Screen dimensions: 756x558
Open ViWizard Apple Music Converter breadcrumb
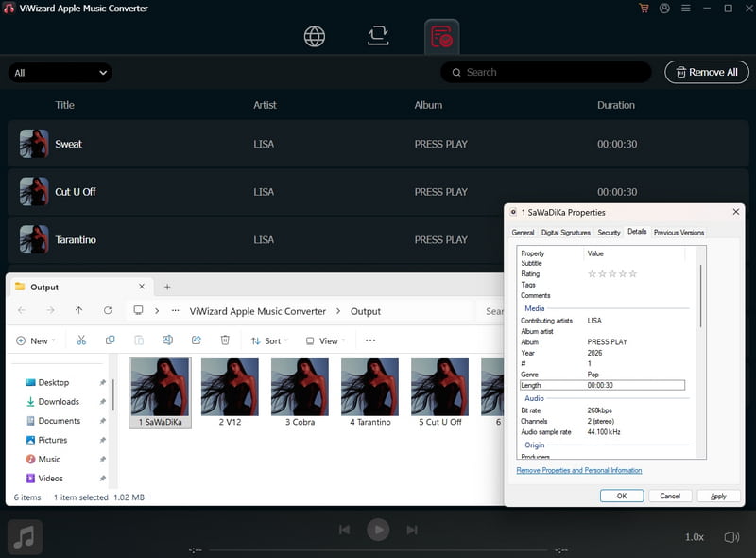point(257,311)
